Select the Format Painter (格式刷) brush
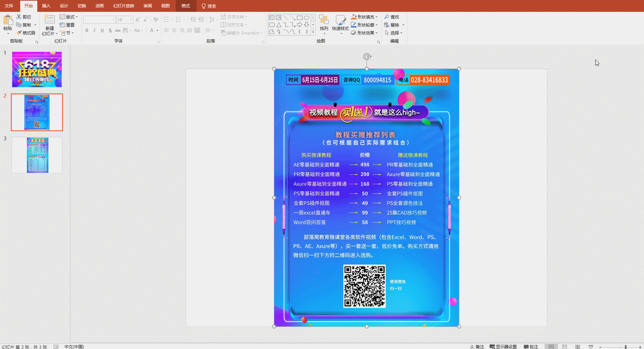 coord(25,33)
